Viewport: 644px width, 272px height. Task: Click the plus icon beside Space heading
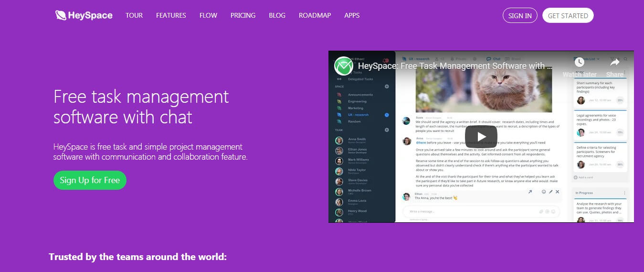[387, 87]
